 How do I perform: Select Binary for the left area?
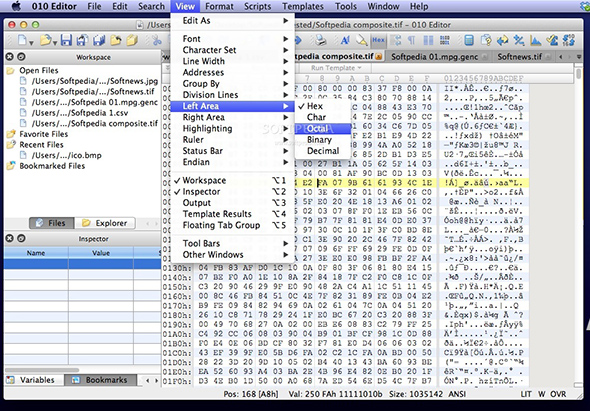323,140
